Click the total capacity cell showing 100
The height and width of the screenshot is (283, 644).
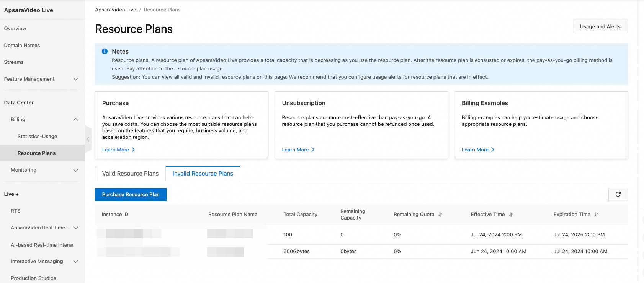[x=288, y=234]
